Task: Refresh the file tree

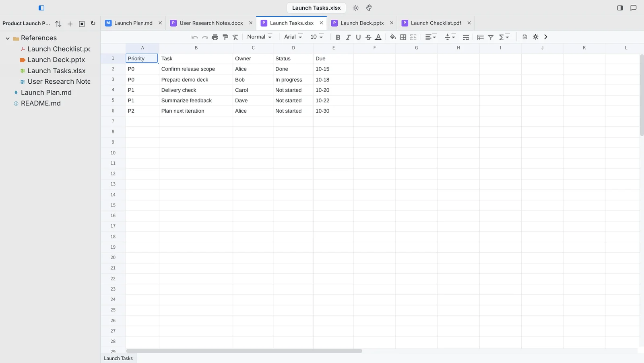Action: click(93, 23)
